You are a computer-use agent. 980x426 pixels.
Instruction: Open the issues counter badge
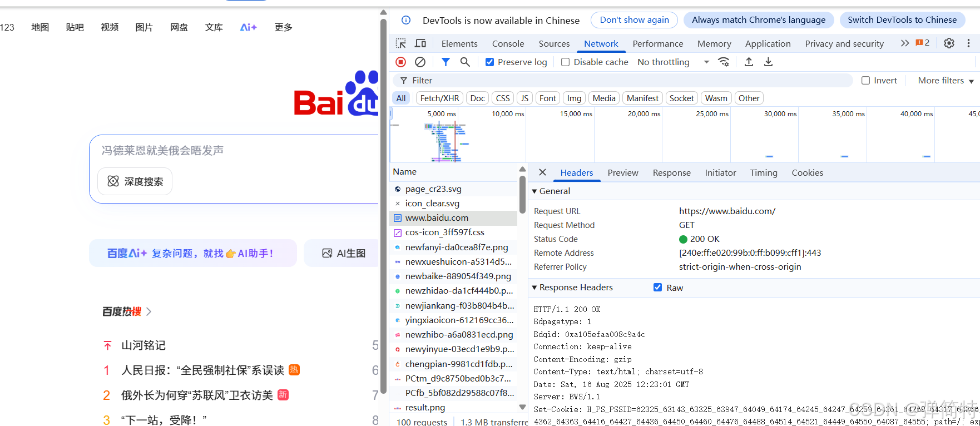click(923, 43)
